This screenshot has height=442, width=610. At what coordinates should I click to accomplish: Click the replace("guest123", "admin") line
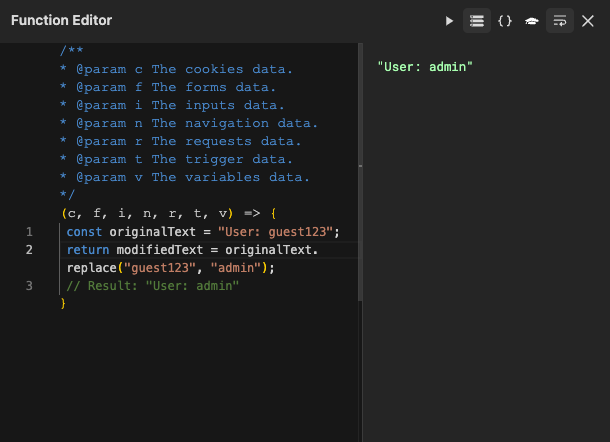pyautogui.click(x=170, y=268)
